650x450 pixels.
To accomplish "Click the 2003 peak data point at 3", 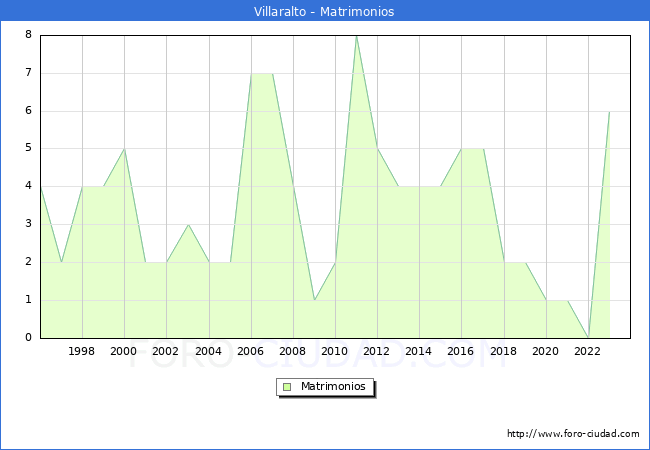I will click(x=188, y=225).
